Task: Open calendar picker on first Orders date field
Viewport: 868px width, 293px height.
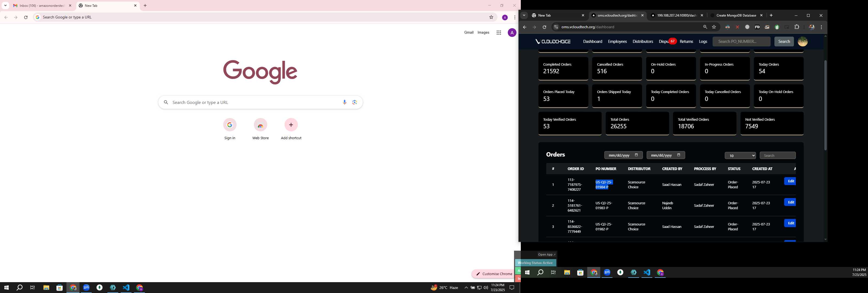Action: pos(636,155)
